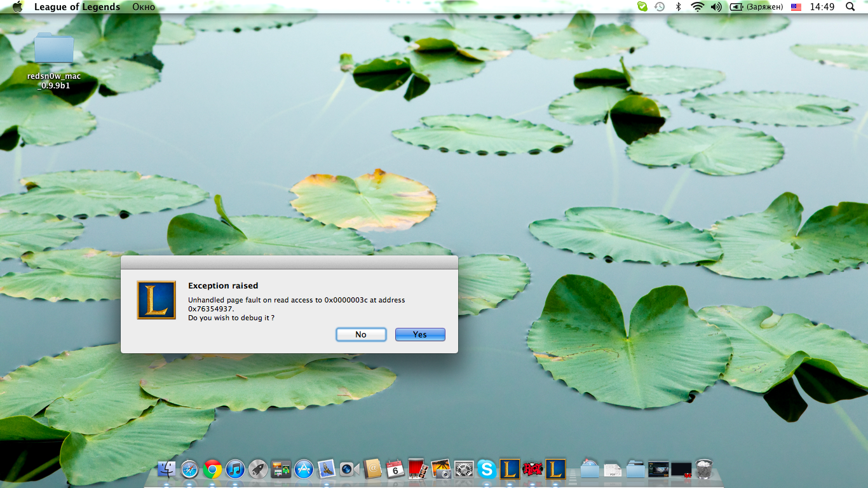
Task: Click the exception dialog title bar
Action: pos(289,262)
